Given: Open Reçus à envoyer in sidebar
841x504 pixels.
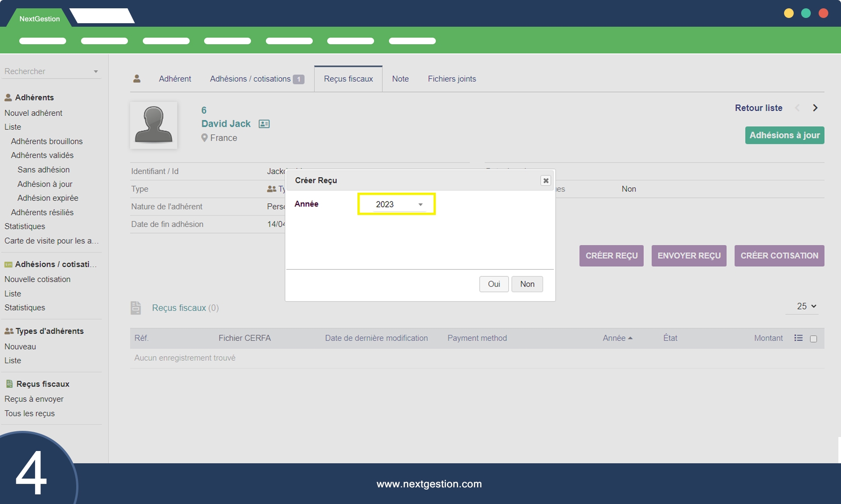Looking at the screenshot, I should coord(34,399).
